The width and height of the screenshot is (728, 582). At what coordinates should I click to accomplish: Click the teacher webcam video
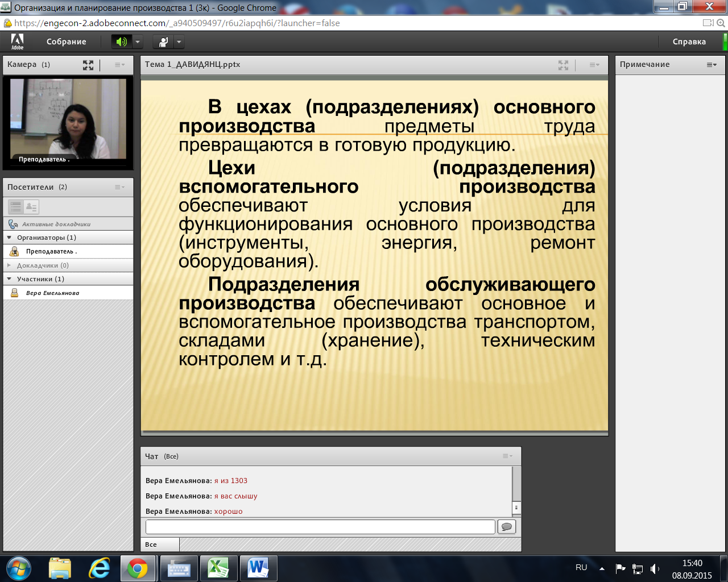[68, 118]
